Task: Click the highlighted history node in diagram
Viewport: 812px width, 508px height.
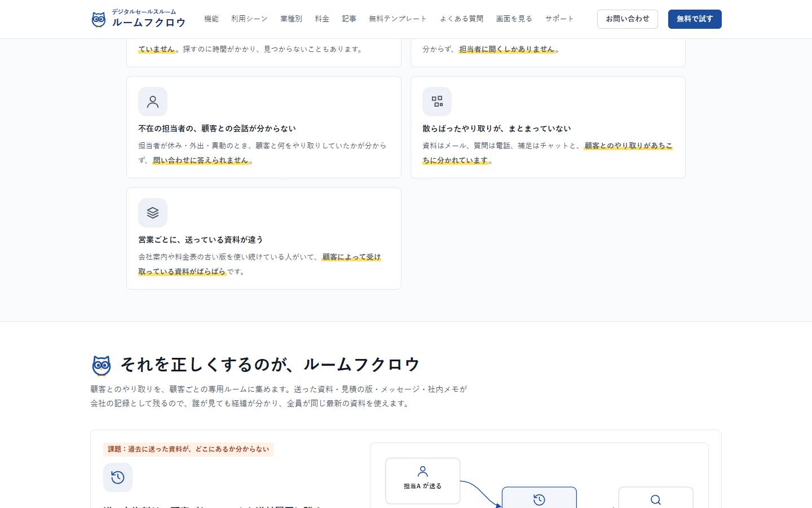Action: (x=539, y=497)
